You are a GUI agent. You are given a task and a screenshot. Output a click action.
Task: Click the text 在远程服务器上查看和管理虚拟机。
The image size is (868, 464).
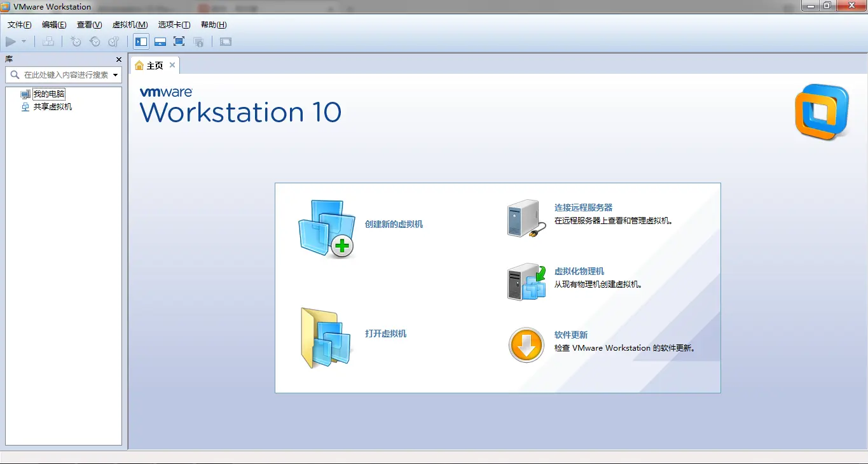tap(614, 221)
